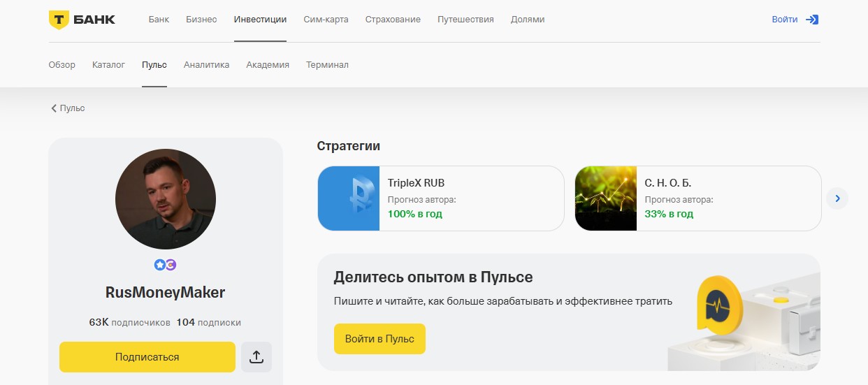Image resolution: width=868 pixels, height=385 pixels.
Task: Show next strategies with right arrow
Action: 837,198
